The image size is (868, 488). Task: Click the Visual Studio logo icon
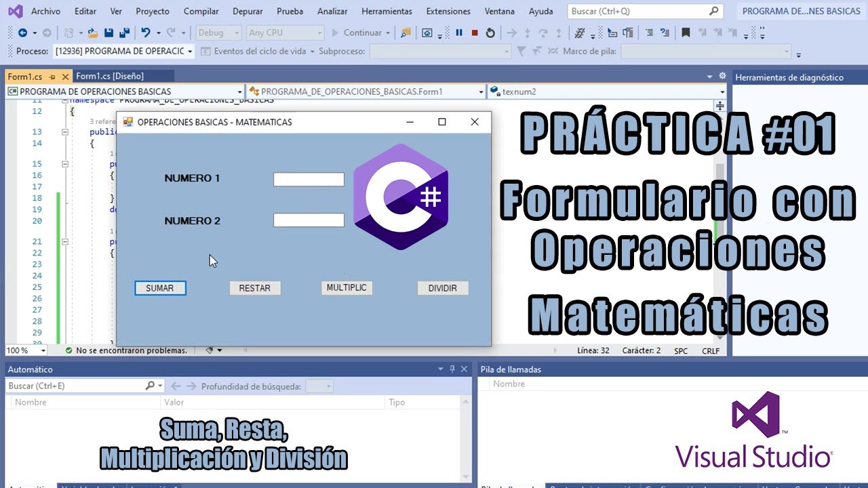pos(14,11)
